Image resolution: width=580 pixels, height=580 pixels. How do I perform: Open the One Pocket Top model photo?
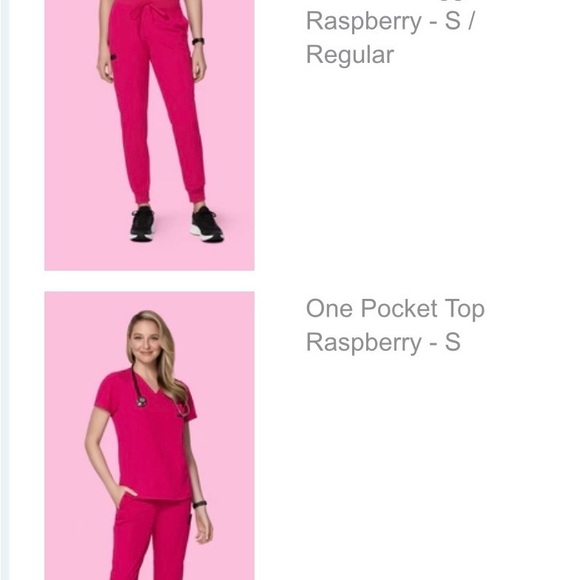tap(149, 436)
